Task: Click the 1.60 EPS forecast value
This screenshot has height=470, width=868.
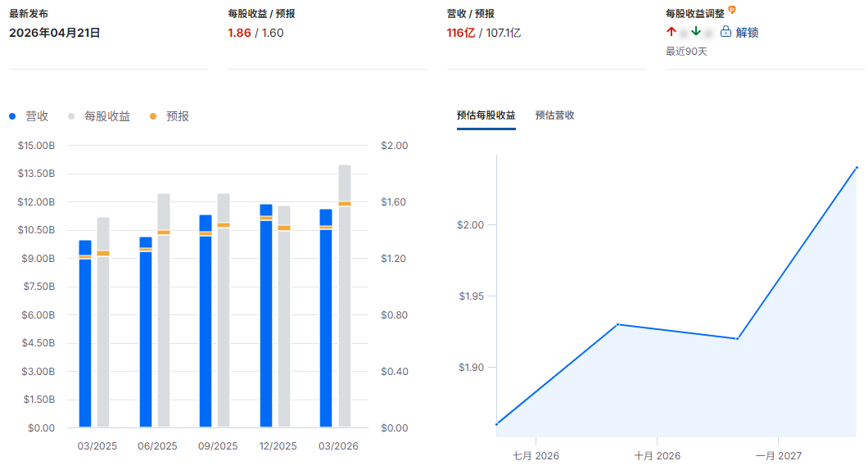Action: tap(273, 33)
